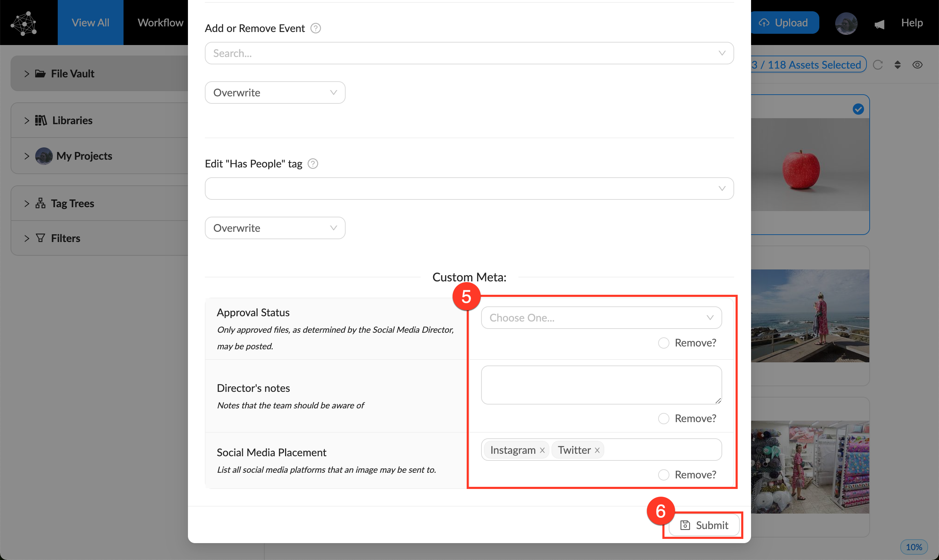Open the Workflow tab

(160, 23)
